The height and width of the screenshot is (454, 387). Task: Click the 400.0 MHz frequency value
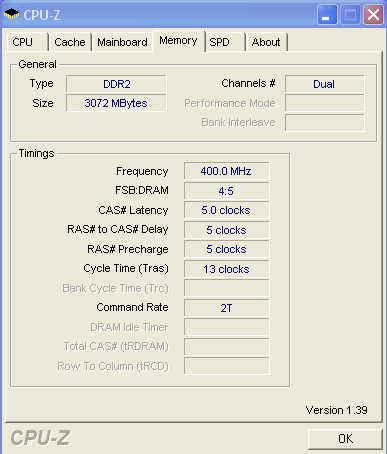pos(226,171)
